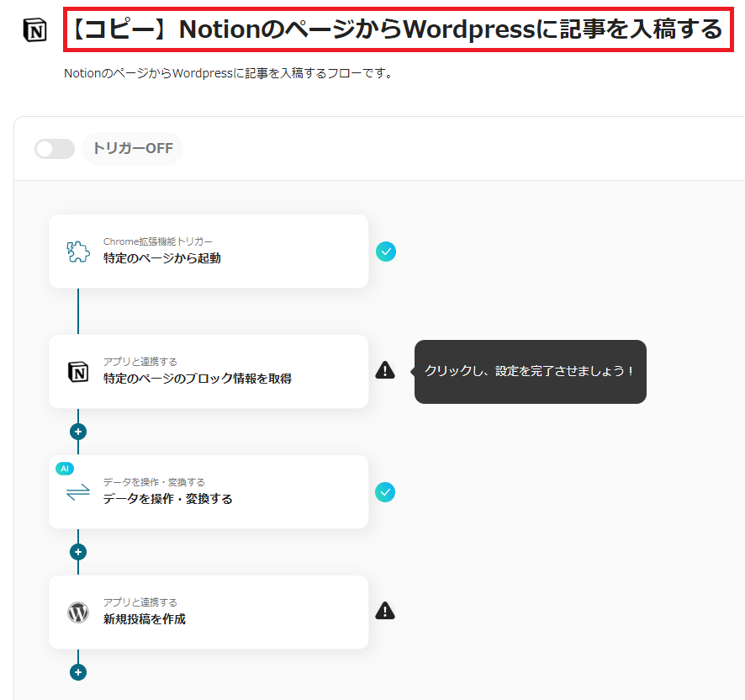This screenshot has height=700, width=745.
Task: Click the plus button below the Notion step
Action: pyautogui.click(x=77, y=431)
